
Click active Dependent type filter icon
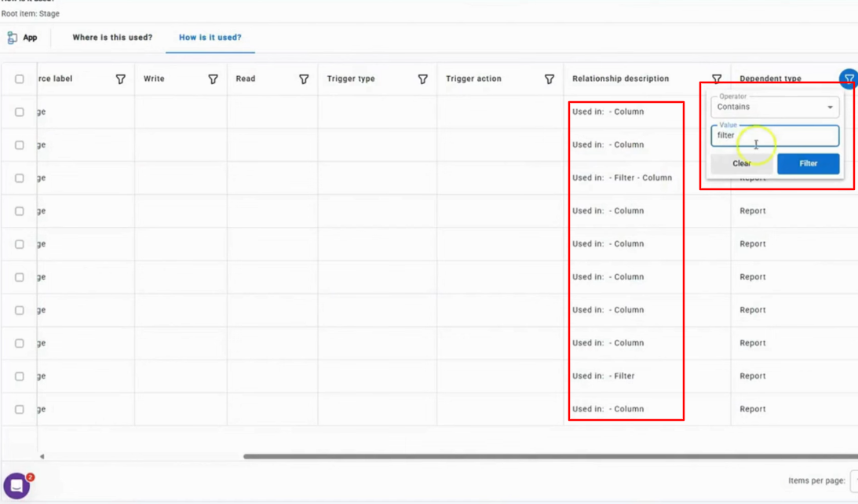point(849,79)
